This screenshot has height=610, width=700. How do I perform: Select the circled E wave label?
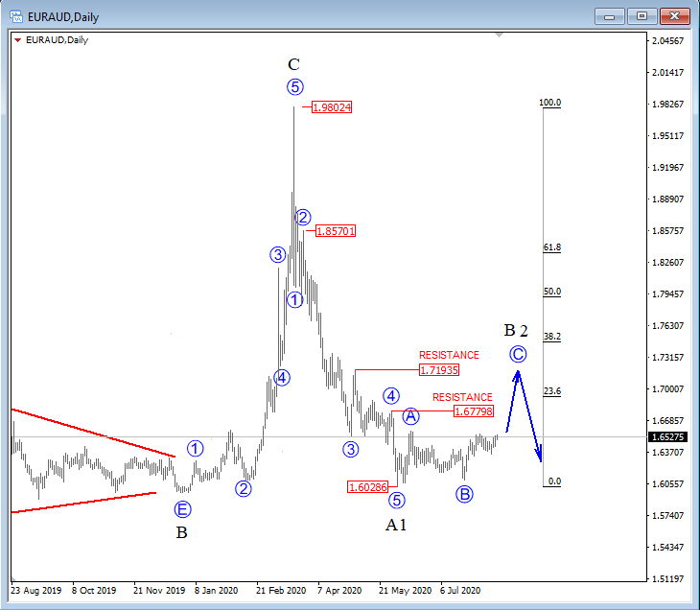182,508
